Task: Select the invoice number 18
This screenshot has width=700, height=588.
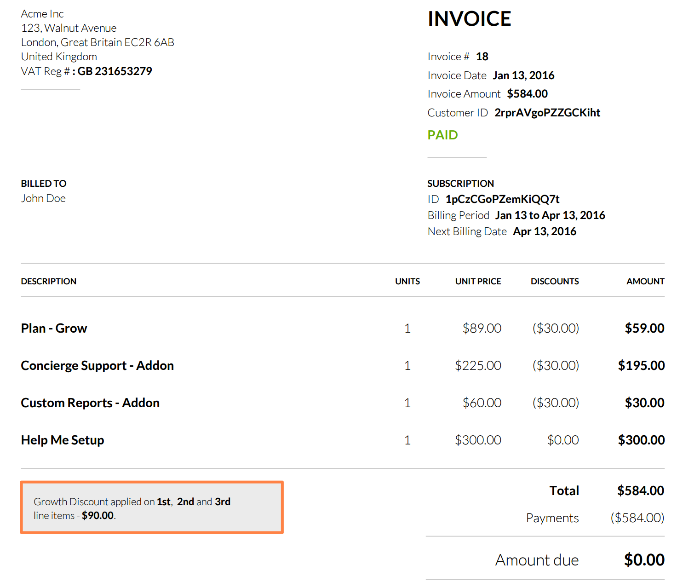Action: point(482,57)
